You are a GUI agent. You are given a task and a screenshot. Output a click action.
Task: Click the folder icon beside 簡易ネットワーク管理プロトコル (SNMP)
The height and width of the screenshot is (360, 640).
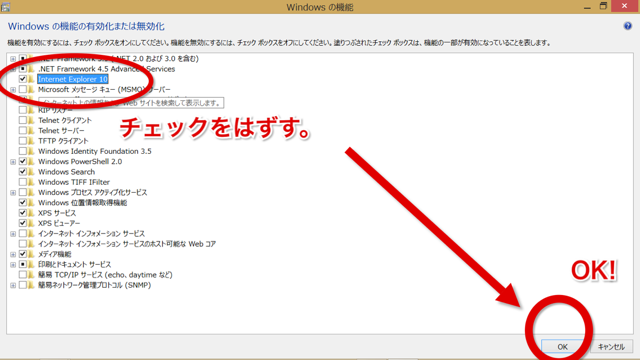tap(31, 285)
